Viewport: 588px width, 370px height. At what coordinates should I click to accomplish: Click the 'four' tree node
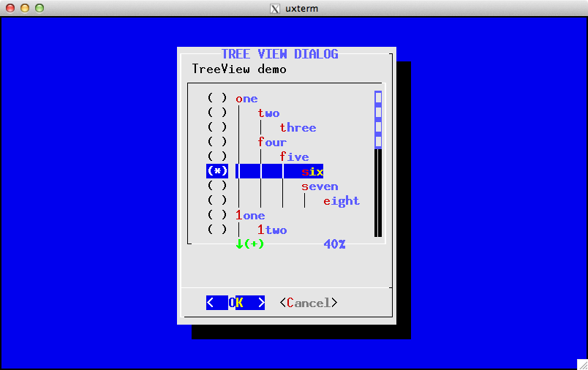[272, 143]
